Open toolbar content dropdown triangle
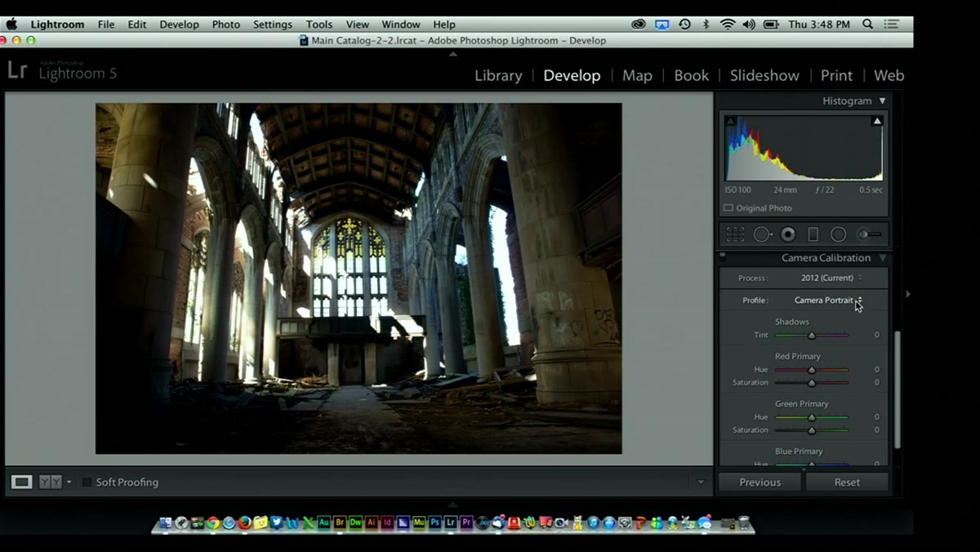980x552 pixels. [700, 482]
